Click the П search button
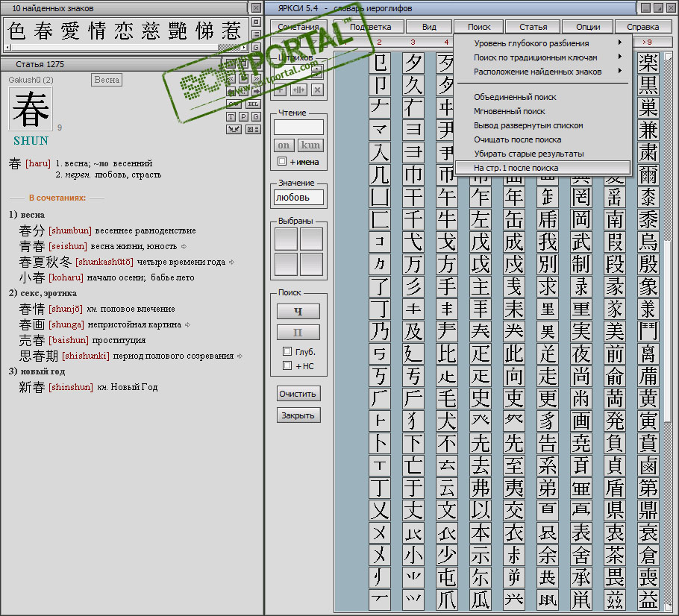This screenshot has width=679, height=616. click(298, 333)
